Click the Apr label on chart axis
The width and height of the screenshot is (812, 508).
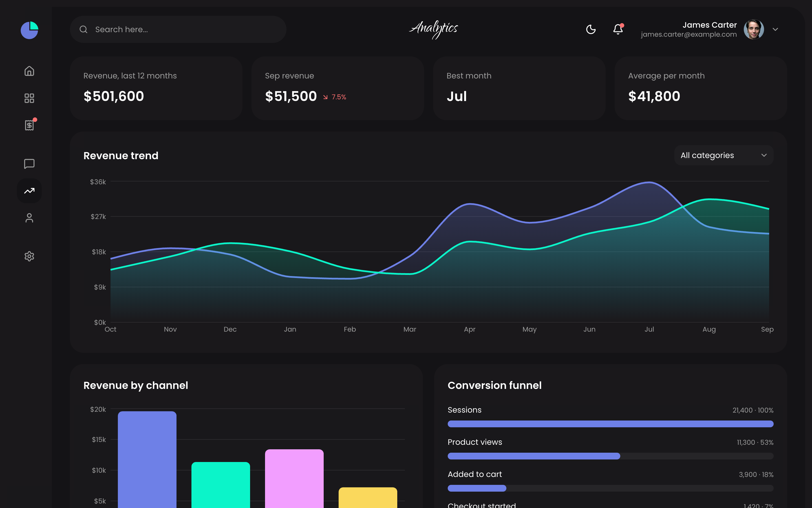(469, 329)
